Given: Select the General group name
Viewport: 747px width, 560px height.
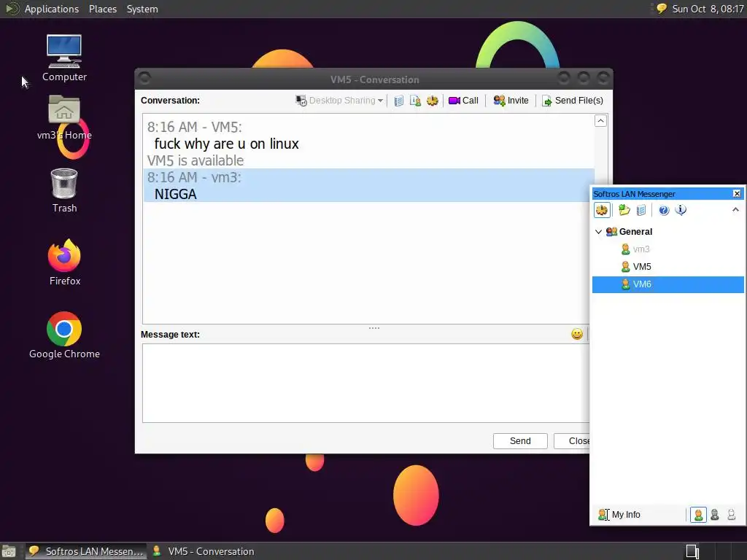Looking at the screenshot, I should click(x=635, y=232).
